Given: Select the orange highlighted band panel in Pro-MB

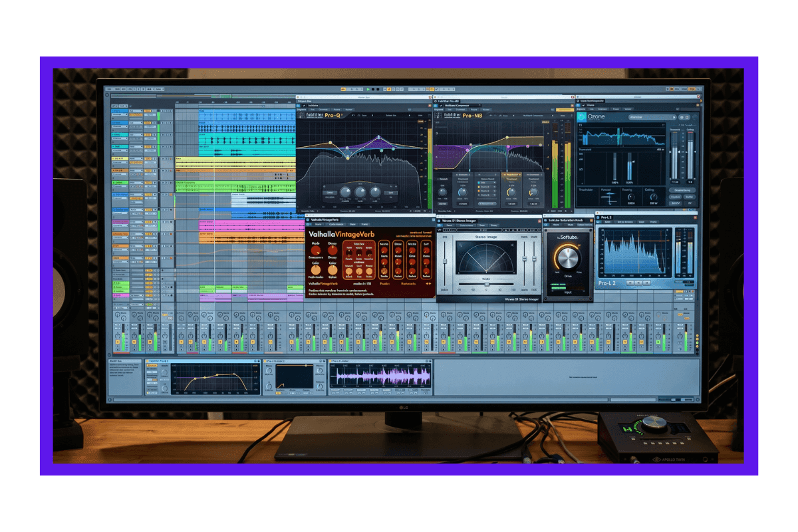Looking at the screenshot, I should coord(511,189).
